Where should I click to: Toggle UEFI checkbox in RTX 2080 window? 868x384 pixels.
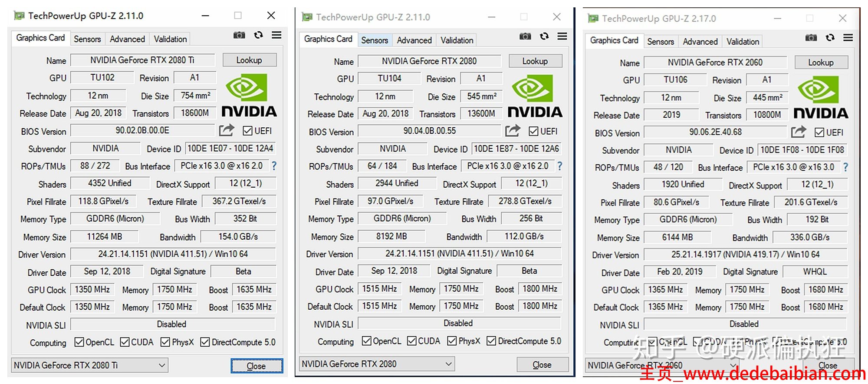click(534, 131)
